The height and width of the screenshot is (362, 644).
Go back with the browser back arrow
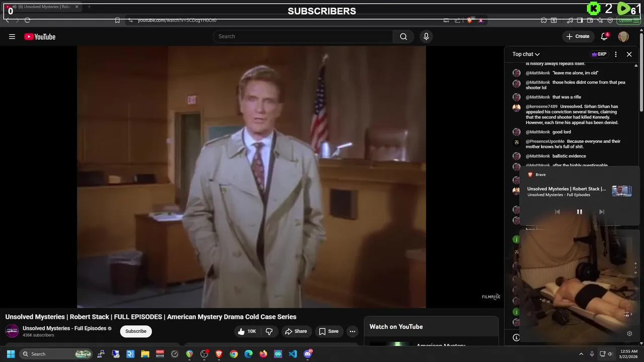coord(8,20)
